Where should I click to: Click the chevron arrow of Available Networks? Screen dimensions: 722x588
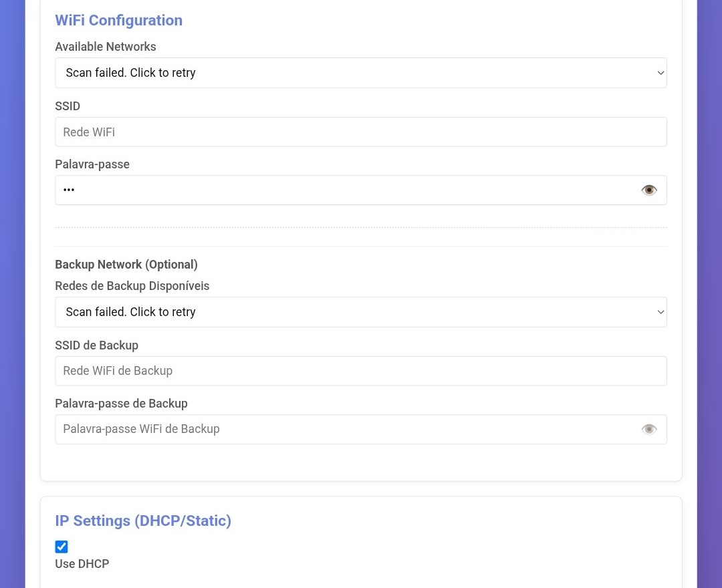(x=660, y=73)
